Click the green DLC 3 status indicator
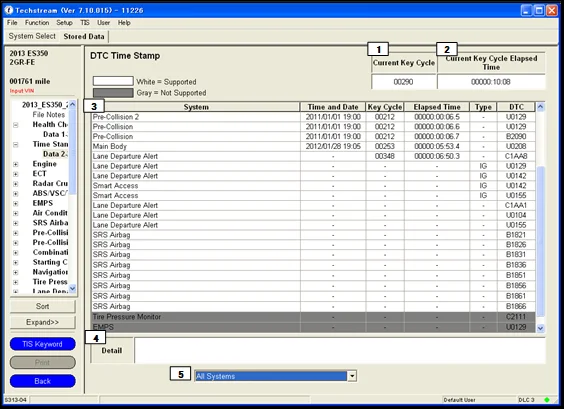 [x=547, y=400]
